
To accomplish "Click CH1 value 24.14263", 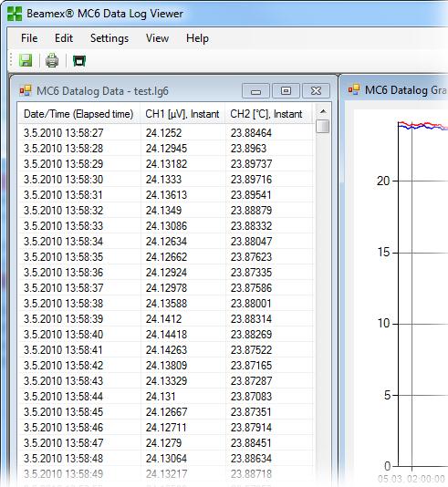I will pyautogui.click(x=167, y=350).
